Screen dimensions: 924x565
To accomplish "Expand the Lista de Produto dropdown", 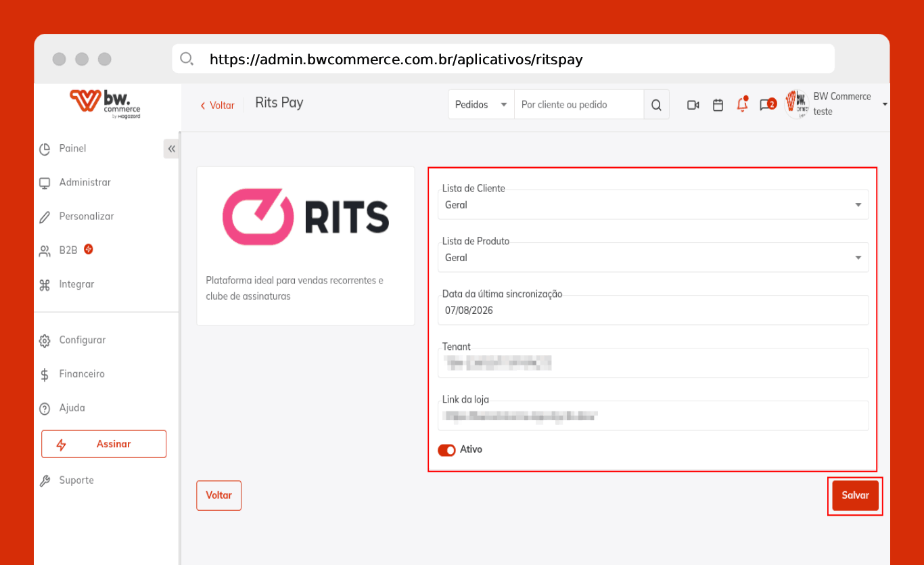I will click(x=653, y=257).
